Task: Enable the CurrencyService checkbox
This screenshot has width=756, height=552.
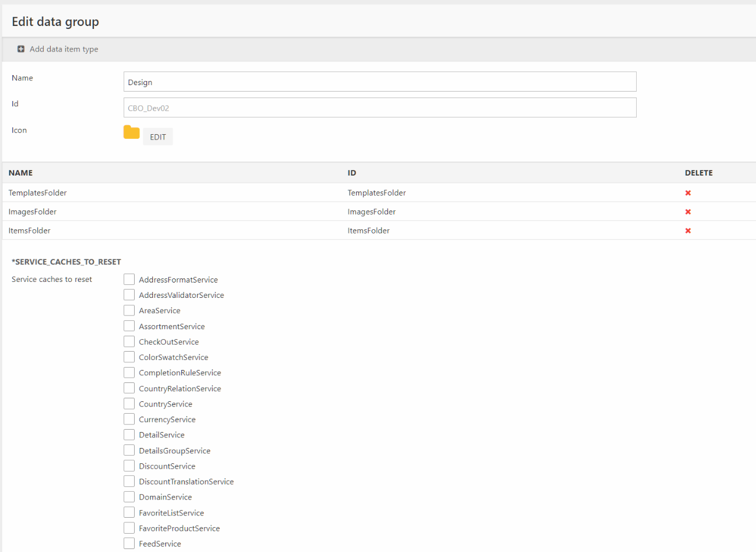Action: [129, 419]
